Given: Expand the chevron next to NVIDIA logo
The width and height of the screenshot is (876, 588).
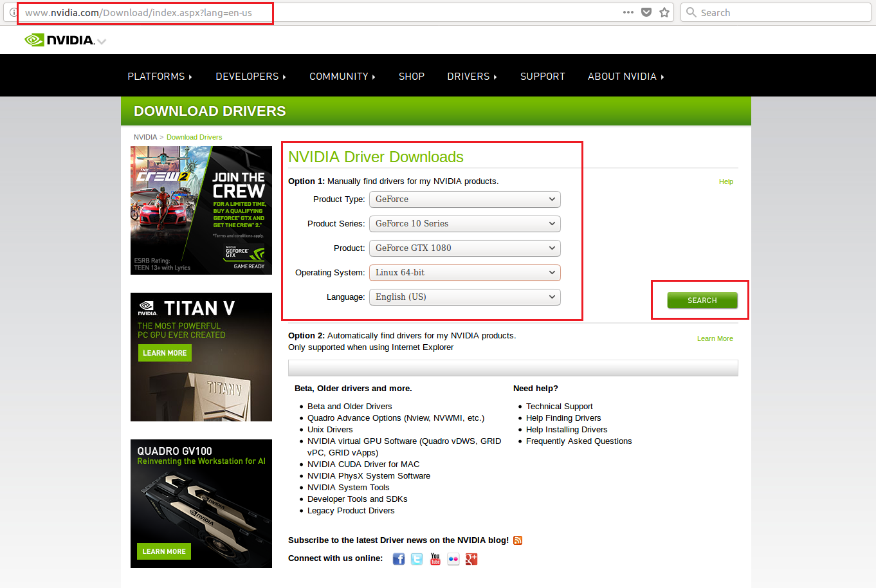Looking at the screenshot, I should coord(102,41).
